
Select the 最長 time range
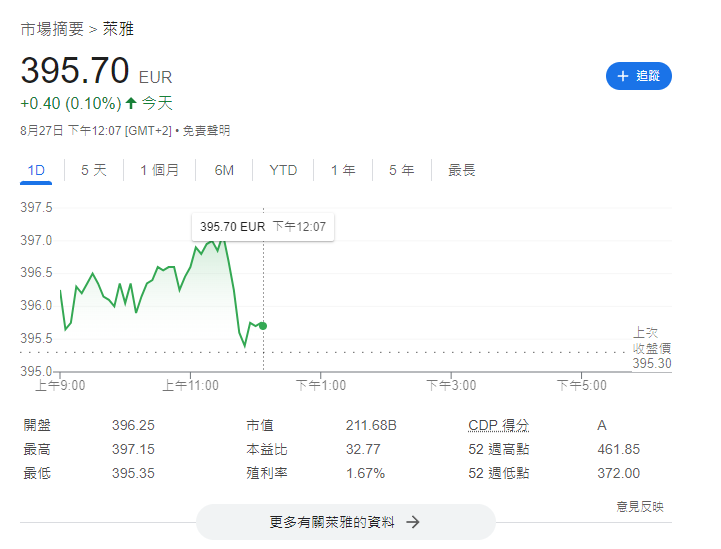[461, 170]
